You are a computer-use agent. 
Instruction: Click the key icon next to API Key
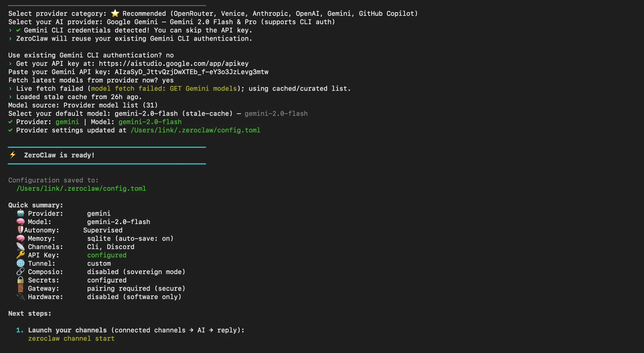tap(20, 255)
